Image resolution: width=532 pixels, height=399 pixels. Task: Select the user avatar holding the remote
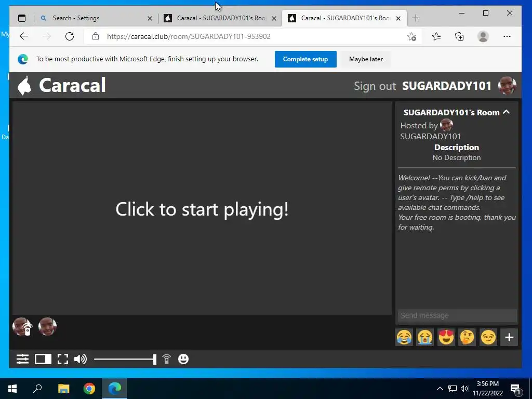click(x=22, y=327)
